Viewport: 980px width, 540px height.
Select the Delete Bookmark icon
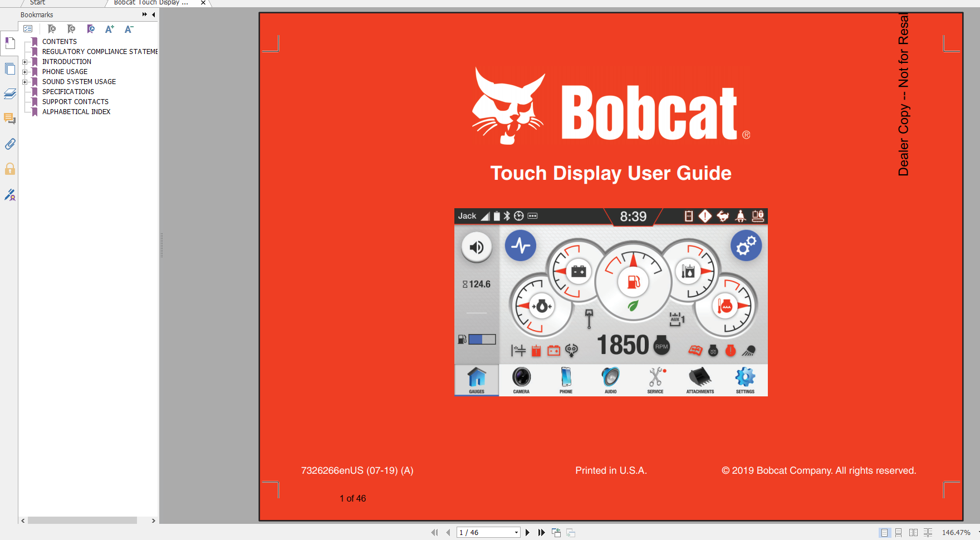tap(52, 29)
